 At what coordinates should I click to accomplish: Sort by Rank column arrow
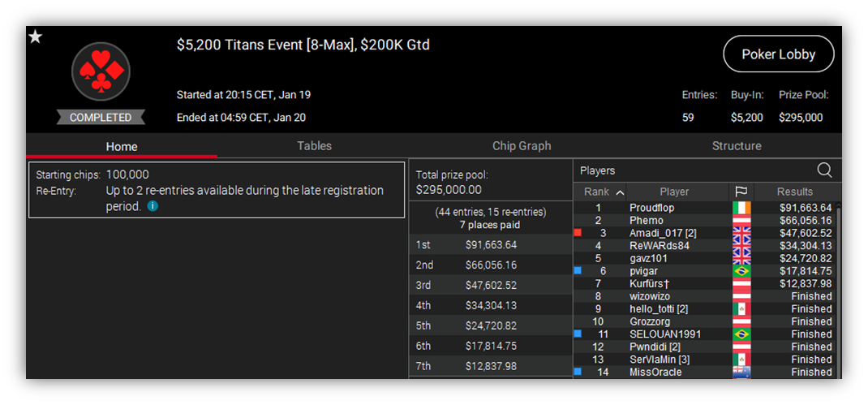pyautogui.click(x=620, y=192)
